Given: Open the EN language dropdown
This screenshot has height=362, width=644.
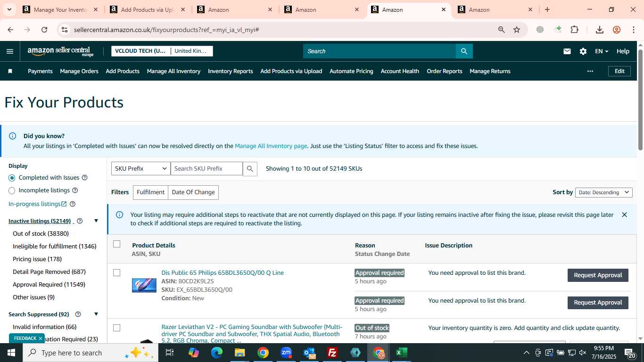Looking at the screenshot, I should point(602,51).
